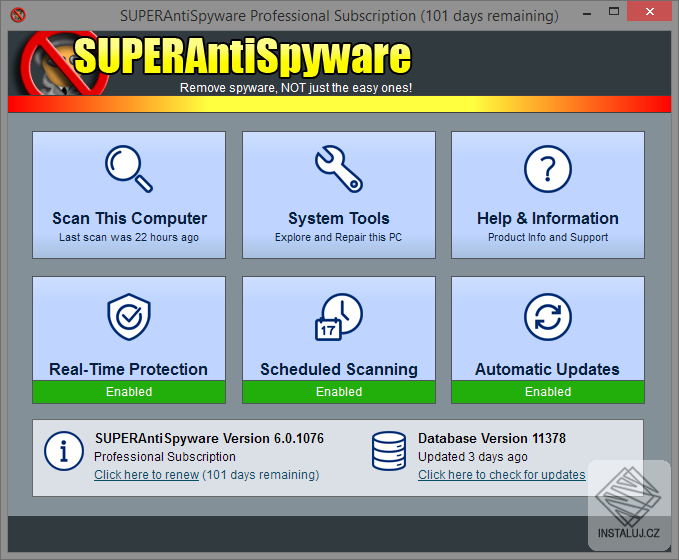The height and width of the screenshot is (560, 679).
Task: Click the yellow SUPERAntiSpyware banner title
Action: point(242,56)
